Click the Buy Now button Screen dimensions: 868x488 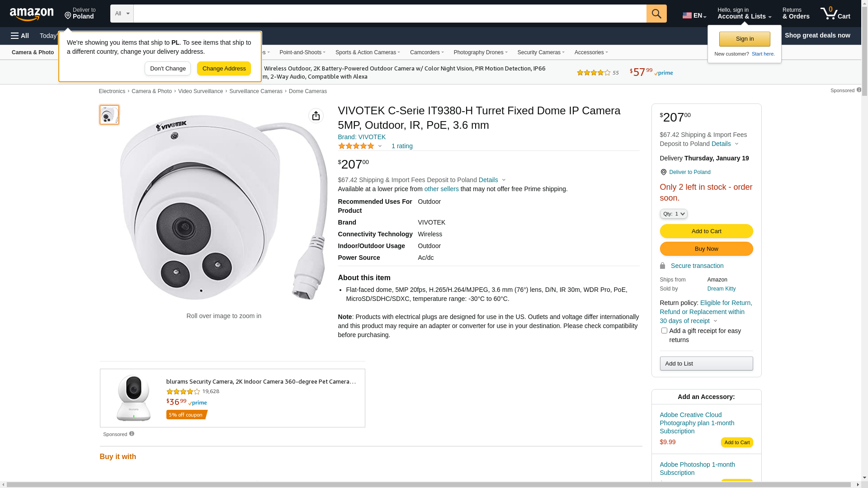point(706,249)
